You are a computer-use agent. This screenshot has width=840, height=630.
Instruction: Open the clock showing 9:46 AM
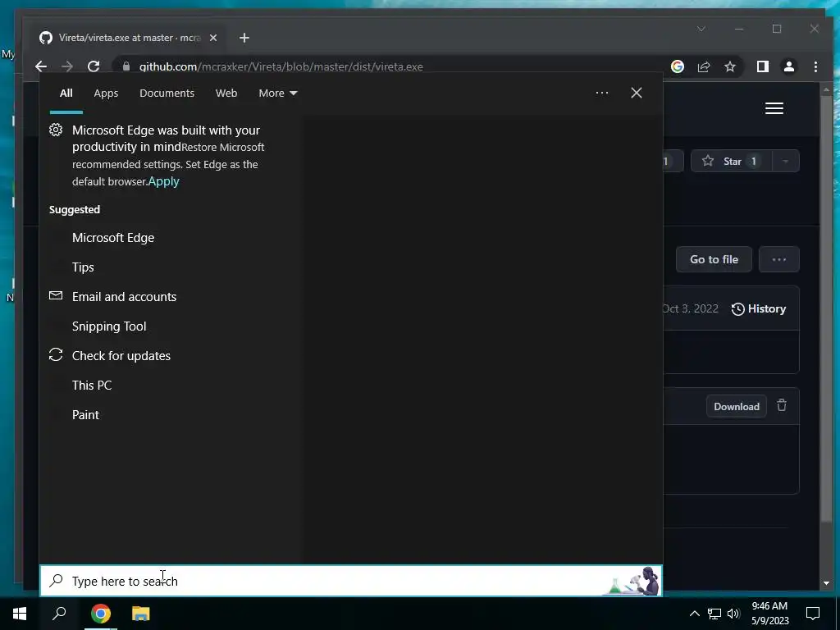(769, 614)
